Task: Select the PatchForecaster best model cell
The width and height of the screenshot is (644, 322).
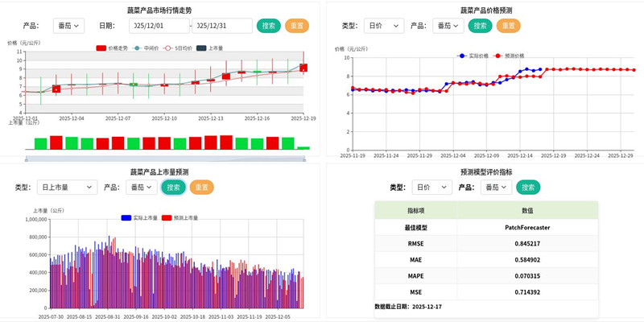Action: (x=528, y=228)
